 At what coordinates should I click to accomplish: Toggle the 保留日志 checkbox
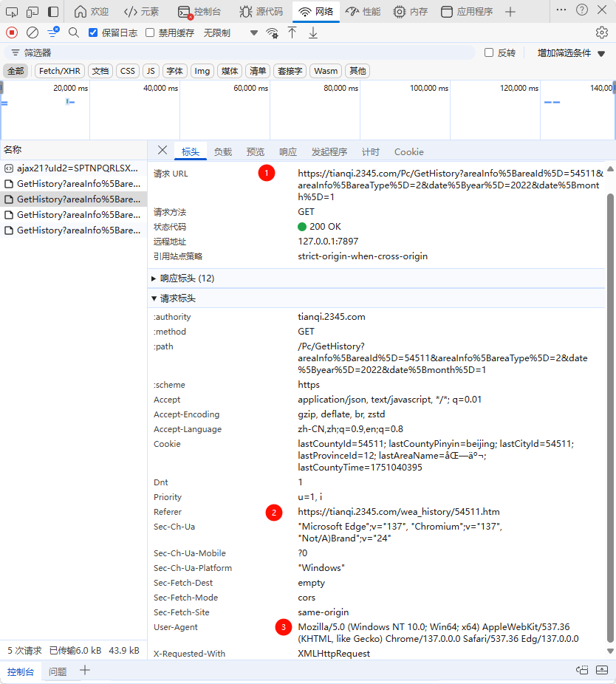point(93,33)
